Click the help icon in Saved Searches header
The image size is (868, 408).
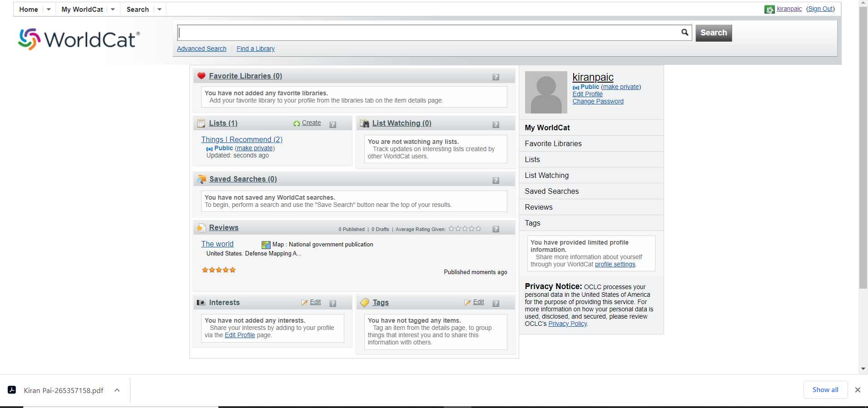pos(496,181)
